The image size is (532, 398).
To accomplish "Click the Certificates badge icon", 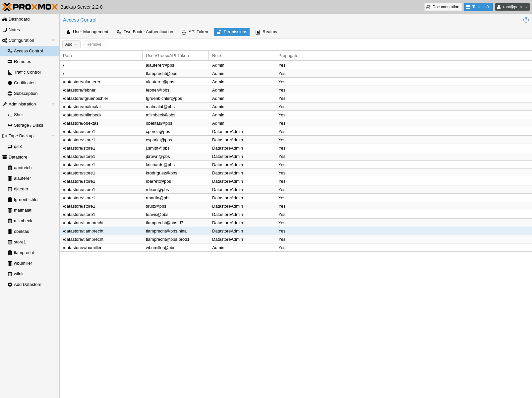I will pyautogui.click(x=10, y=83).
